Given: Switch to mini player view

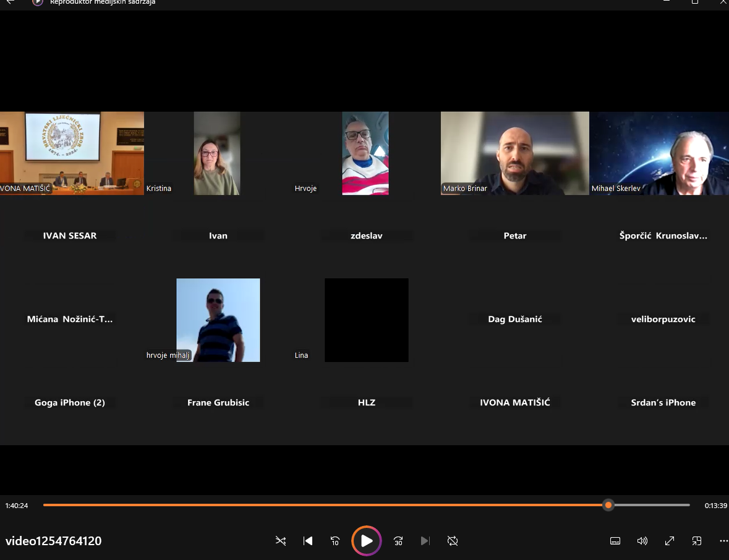Looking at the screenshot, I should 697,541.
